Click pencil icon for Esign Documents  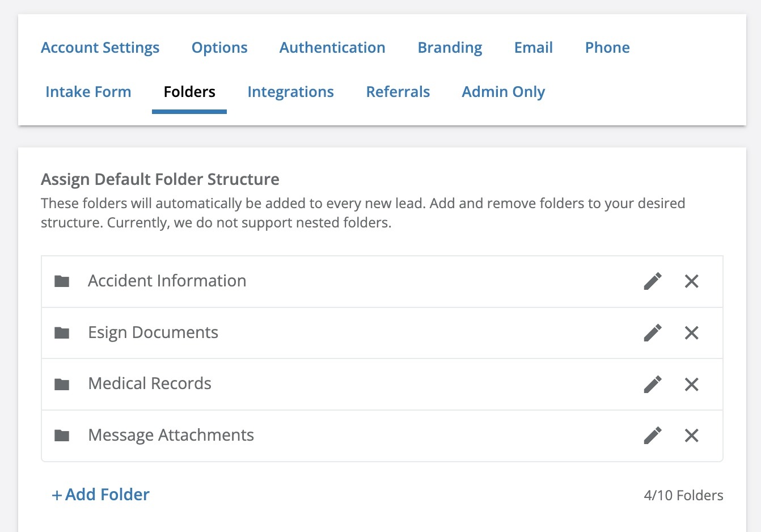click(653, 333)
